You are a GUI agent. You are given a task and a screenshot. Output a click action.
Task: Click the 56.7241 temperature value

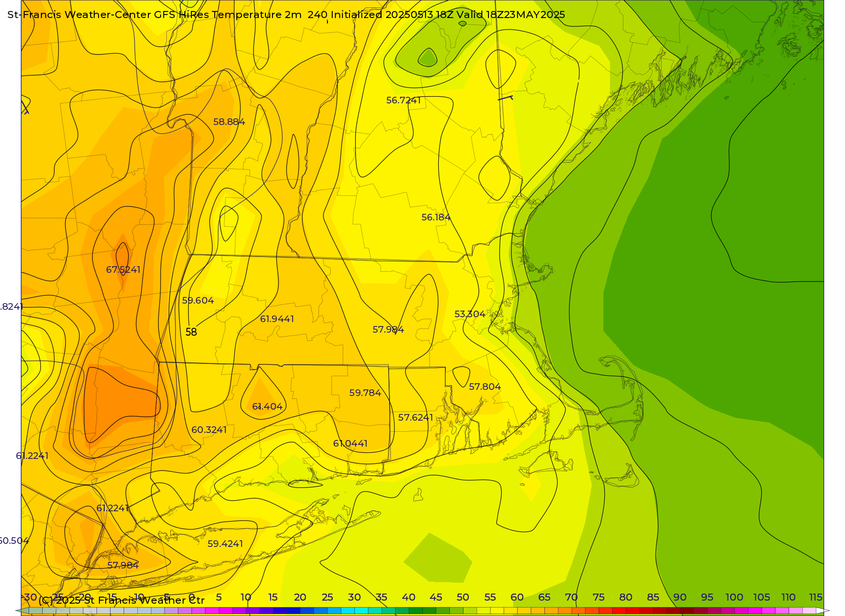(x=404, y=100)
